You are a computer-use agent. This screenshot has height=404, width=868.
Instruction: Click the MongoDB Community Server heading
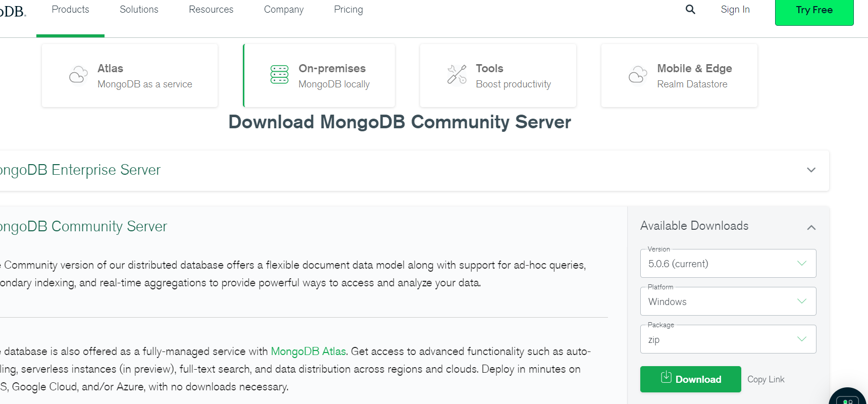tap(83, 226)
